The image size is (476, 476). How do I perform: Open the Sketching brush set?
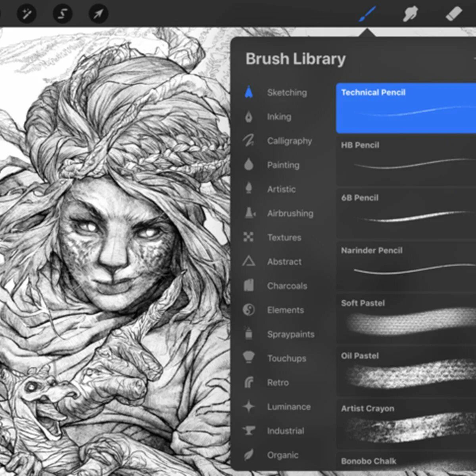pyautogui.click(x=287, y=92)
